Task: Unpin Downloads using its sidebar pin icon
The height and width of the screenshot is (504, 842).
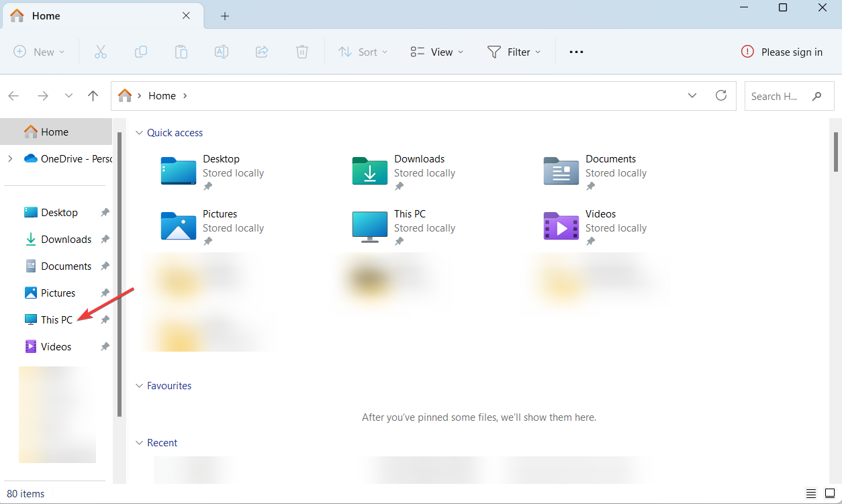Action: coord(105,239)
